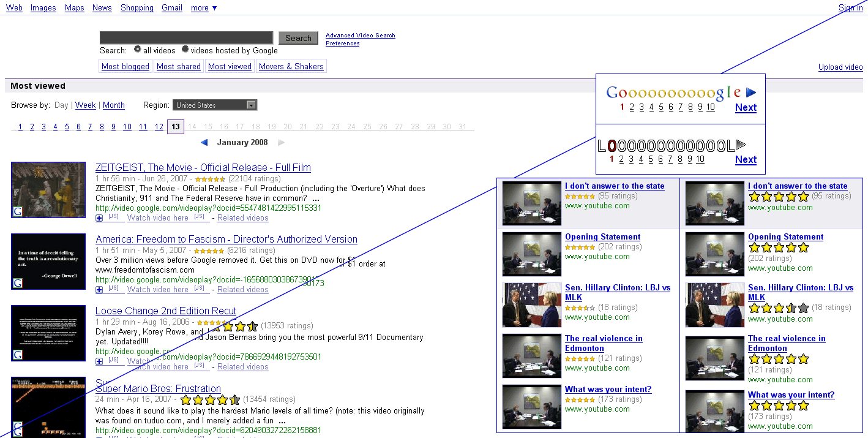
Task: Browse by Month
Action: click(114, 105)
